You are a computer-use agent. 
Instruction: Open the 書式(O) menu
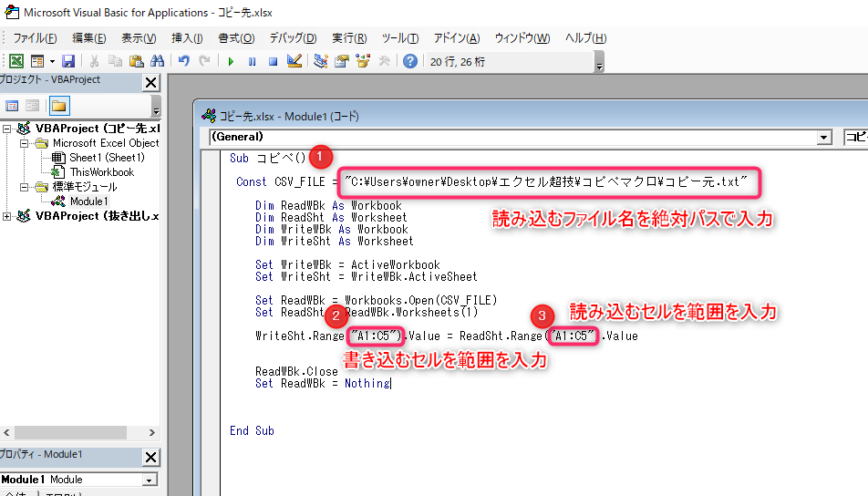click(x=236, y=38)
